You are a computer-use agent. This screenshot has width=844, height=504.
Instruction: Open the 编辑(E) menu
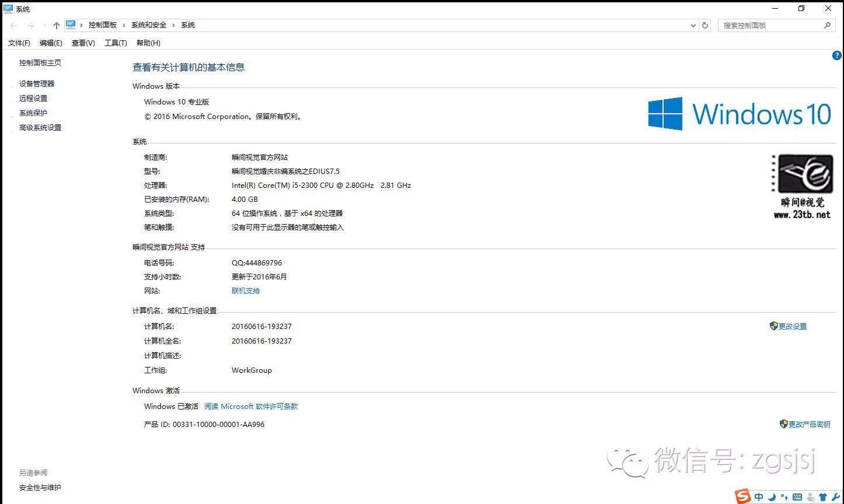pyautogui.click(x=51, y=43)
